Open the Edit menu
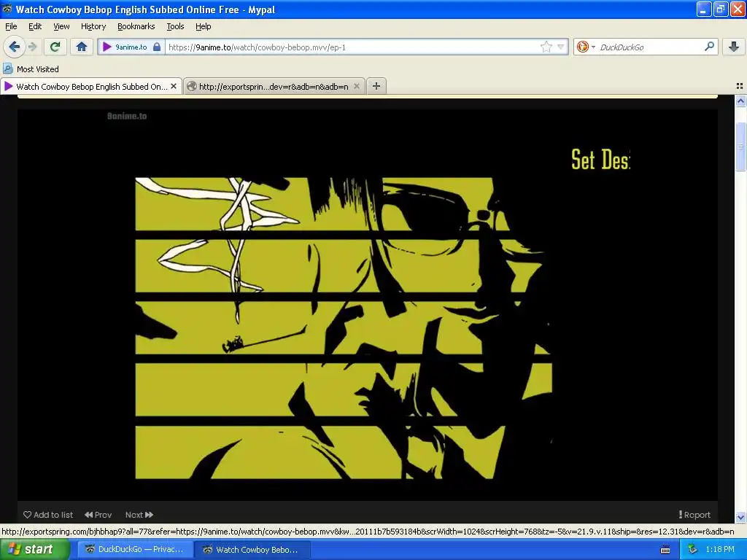This screenshot has height=560, width=747. 35,26
